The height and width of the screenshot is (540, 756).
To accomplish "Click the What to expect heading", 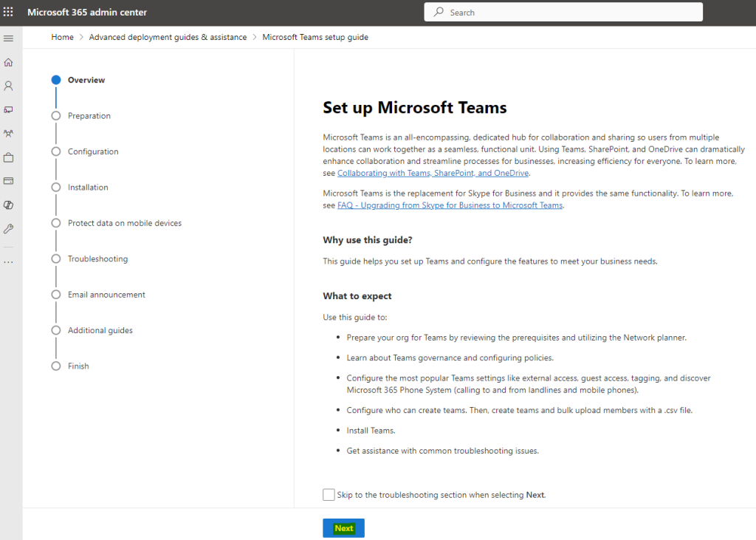I will click(357, 295).
